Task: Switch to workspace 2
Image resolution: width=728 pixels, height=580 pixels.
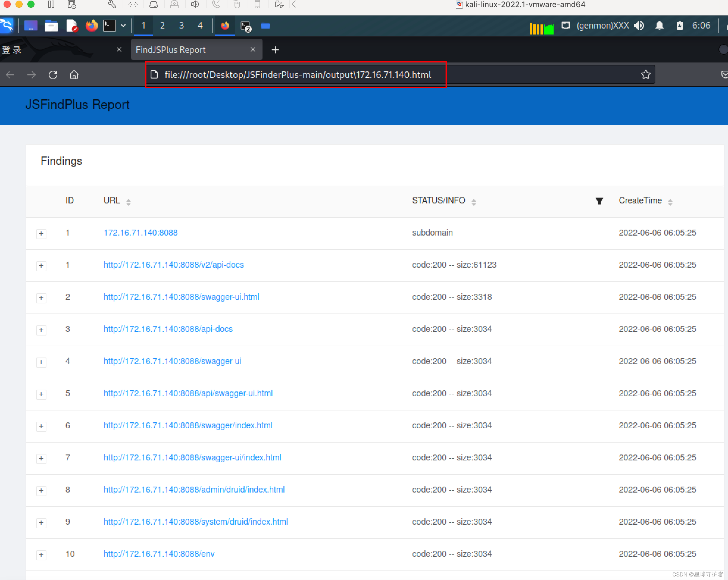Action: (x=163, y=26)
